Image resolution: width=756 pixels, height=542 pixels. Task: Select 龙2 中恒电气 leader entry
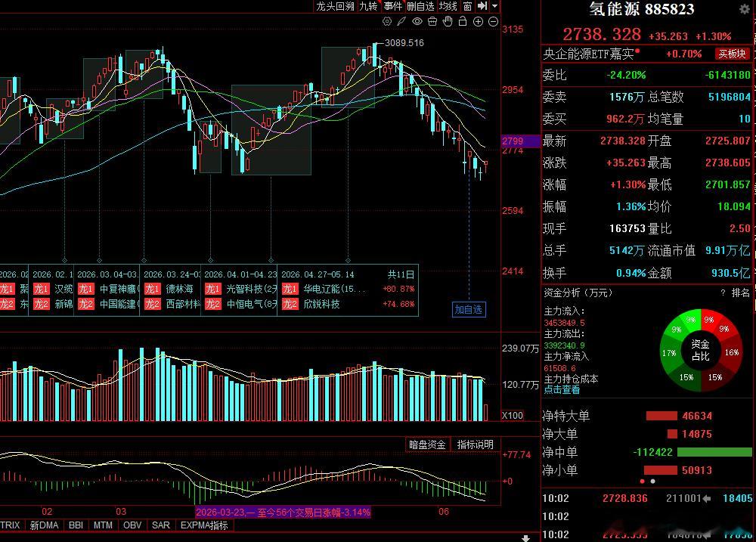pyautogui.click(x=240, y=305)
